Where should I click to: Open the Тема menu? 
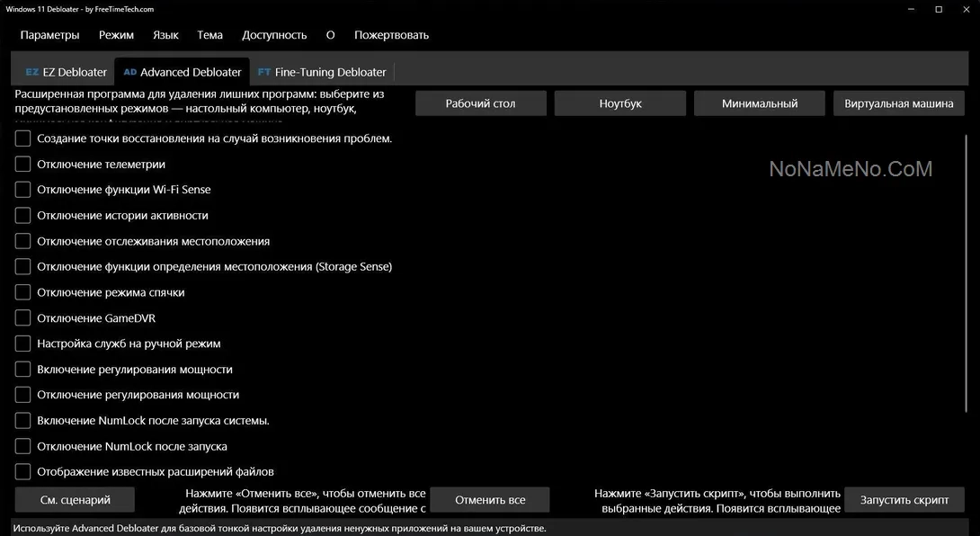209,35
